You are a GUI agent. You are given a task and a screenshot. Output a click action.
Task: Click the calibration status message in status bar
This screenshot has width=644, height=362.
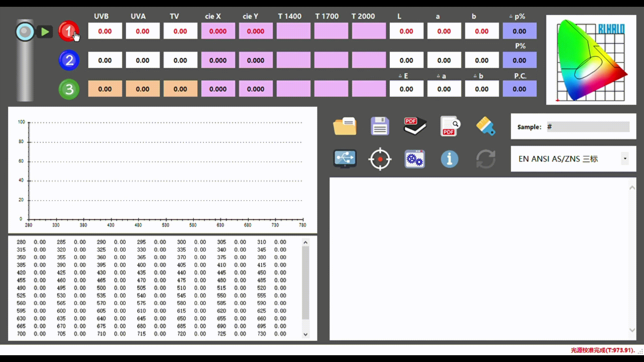(603, 350)
